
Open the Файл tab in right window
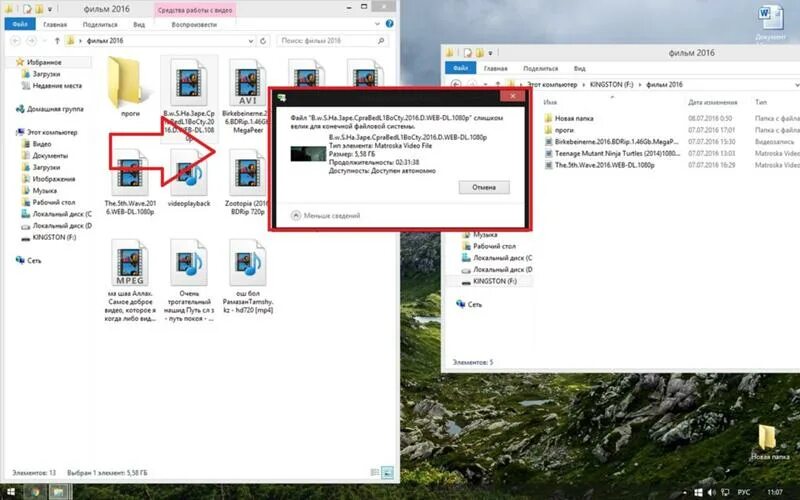click(x=460, y=68)
